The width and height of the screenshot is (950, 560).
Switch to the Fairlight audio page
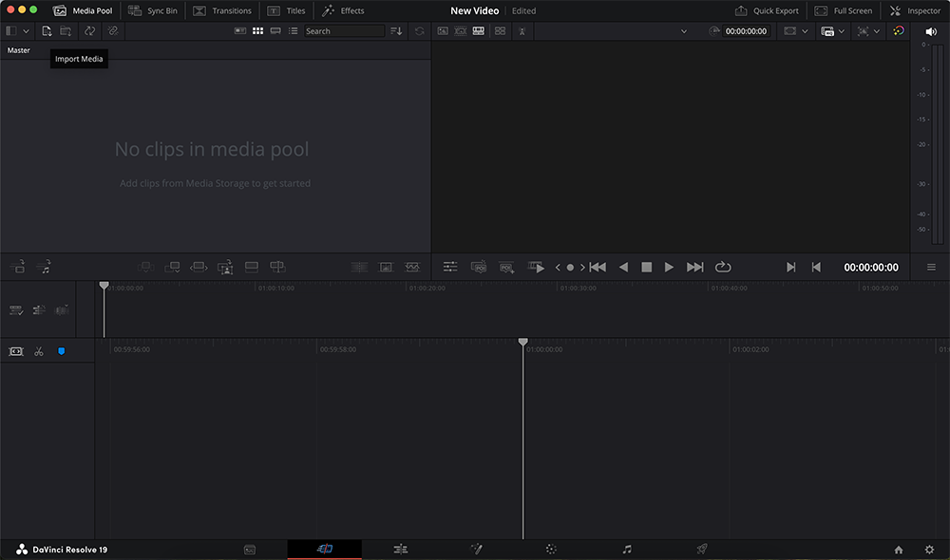[627, 549]
